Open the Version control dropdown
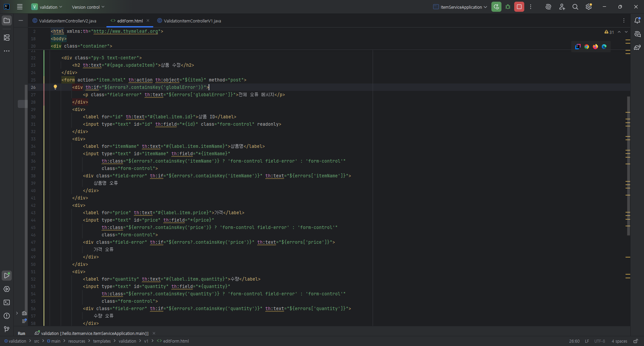Screen dimensions: 644x346 coord(88,7)
